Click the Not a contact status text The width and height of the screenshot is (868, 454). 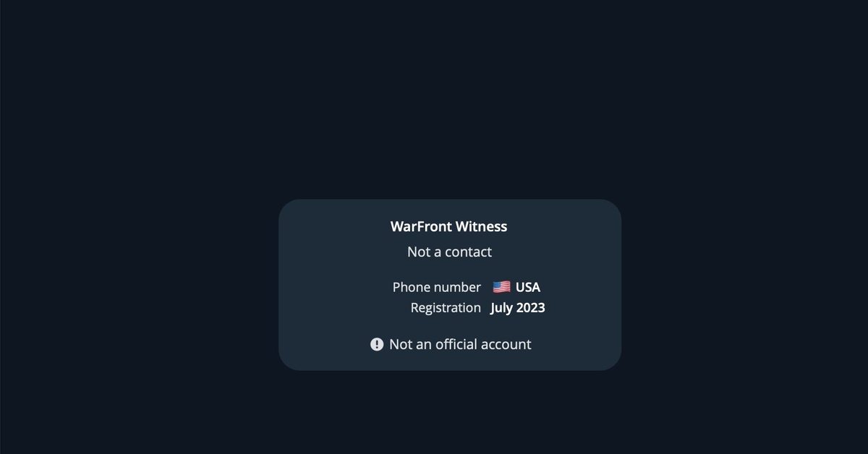pos(449,252)
